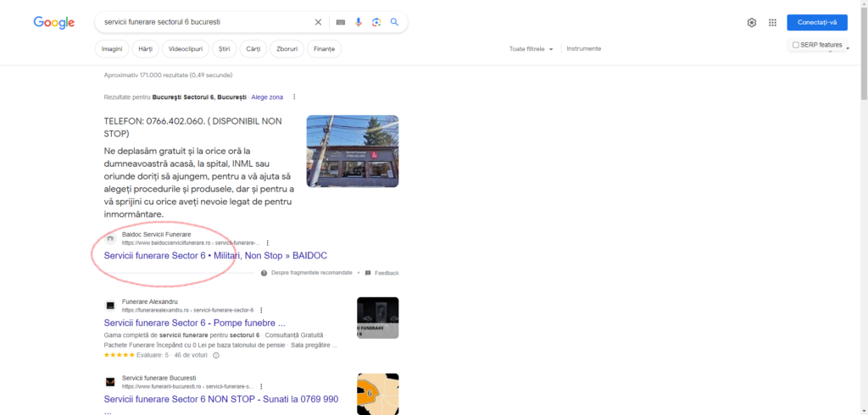The image size is (868, 415).
Task: Enable SERP features checkbox
Action: tap(795, 45)
